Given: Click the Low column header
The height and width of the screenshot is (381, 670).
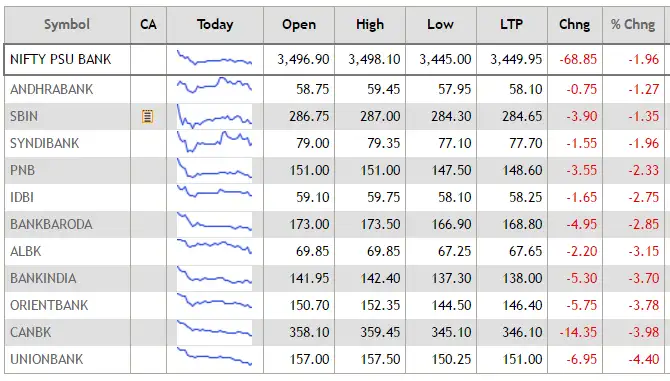Looking at the screenshot, I should [441, 24].
